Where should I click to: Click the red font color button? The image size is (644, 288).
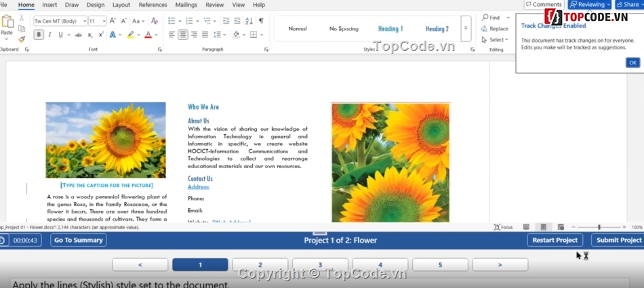[x=148, y=35]
